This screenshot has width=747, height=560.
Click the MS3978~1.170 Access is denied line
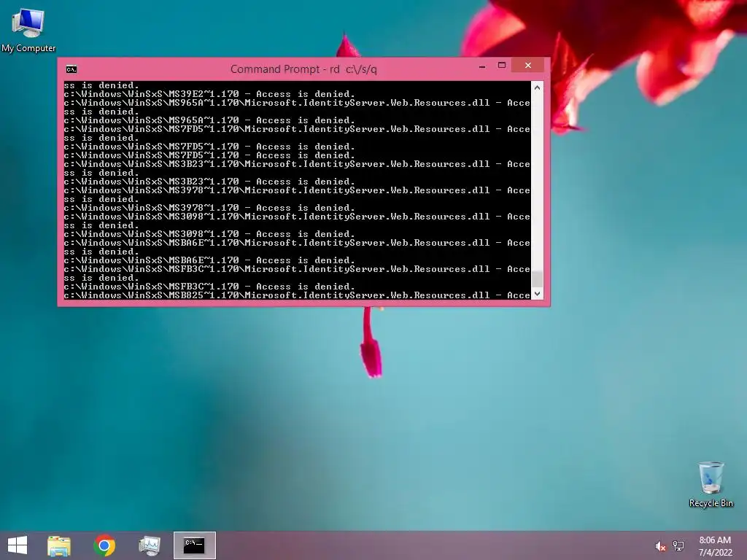pyautogui.click(x=209, y=208)
